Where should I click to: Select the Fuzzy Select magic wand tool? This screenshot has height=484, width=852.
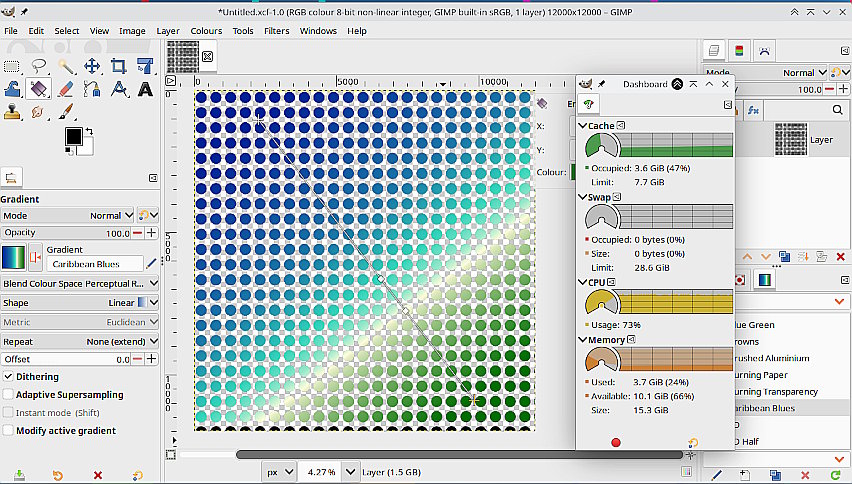[66, 66]
